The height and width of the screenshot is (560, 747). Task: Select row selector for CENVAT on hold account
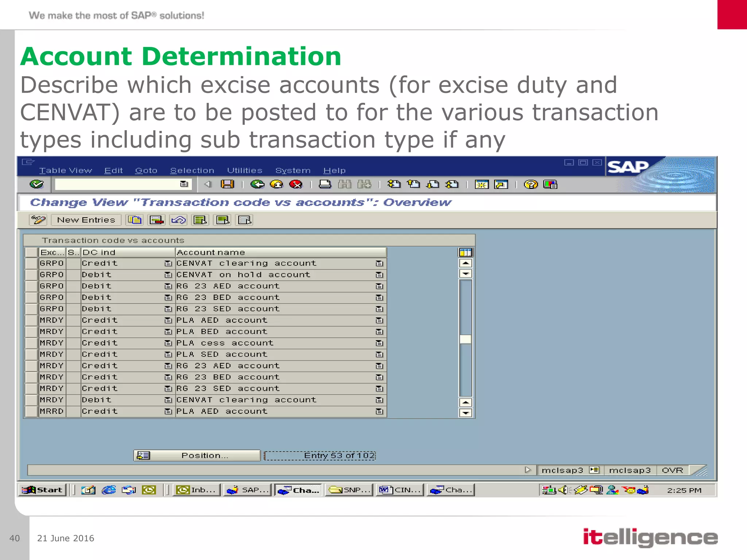pyautogui.click(x=31, y=275)
